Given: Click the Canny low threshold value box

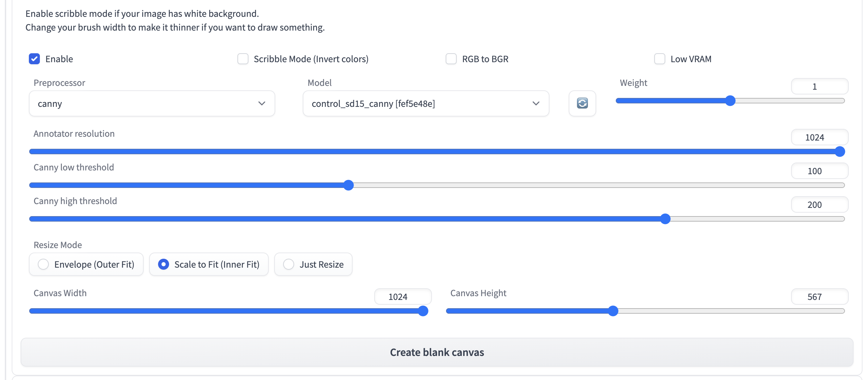Looking at the screenshot, I should click(x=819, y=171).
